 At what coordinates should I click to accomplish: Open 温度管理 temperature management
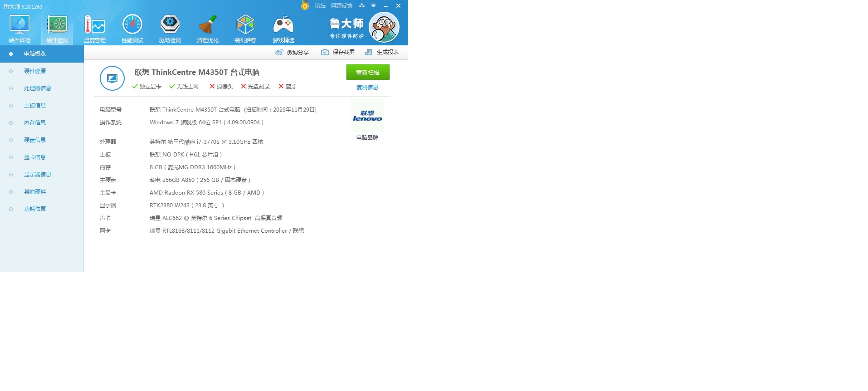(95, 29)
